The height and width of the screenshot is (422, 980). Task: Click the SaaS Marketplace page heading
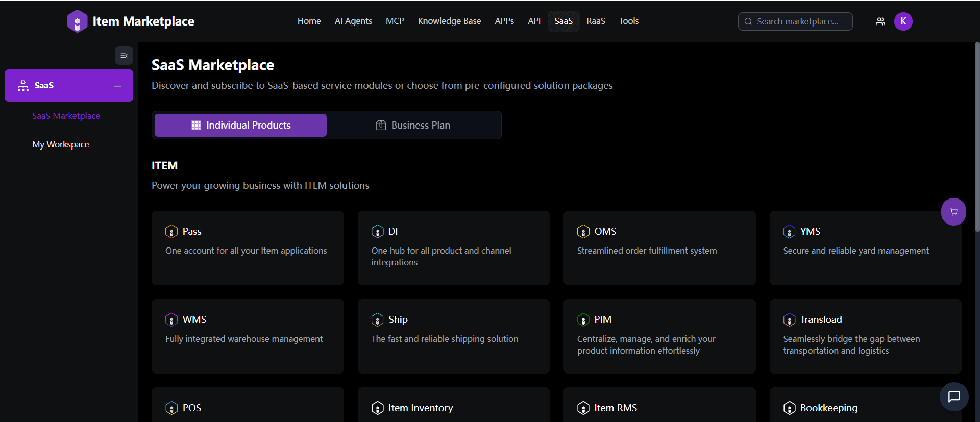tap(213, 65)
